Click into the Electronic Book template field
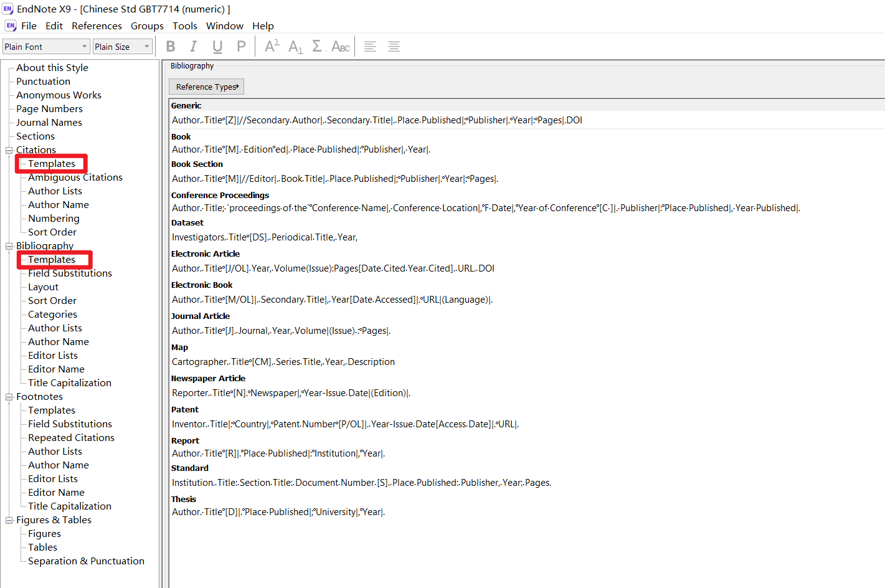885x588 pixels. (527, 300)
